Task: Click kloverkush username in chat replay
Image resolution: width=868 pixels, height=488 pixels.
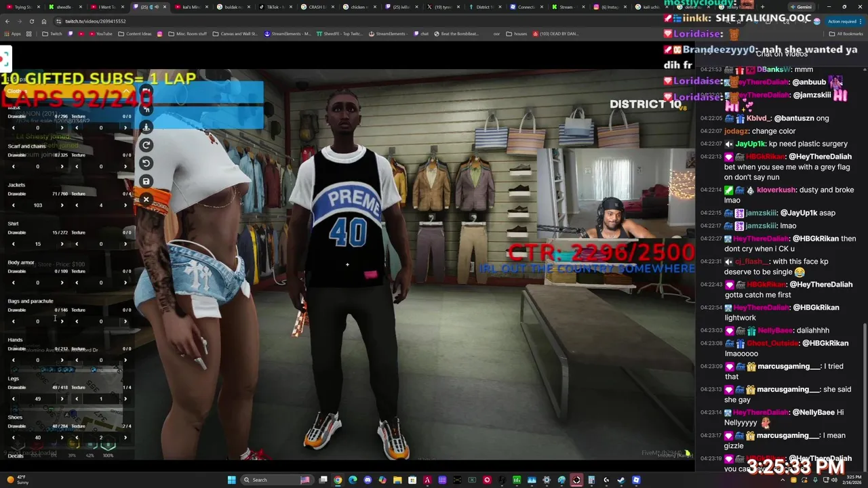Action: coord(778,190)
